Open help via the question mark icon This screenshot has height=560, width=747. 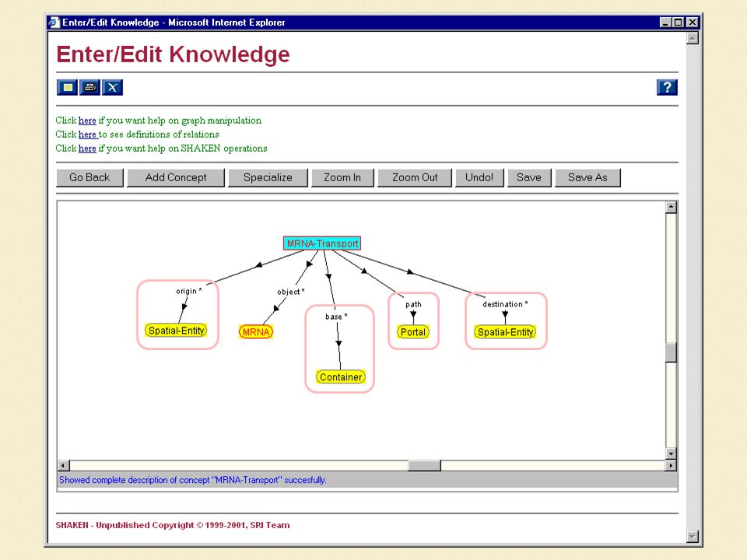(667, 87)
